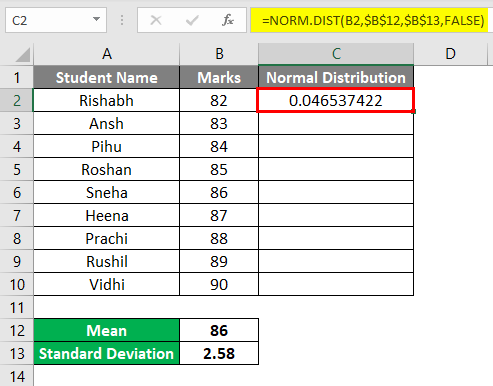Click the formula bar resize dots handle
Viewport: 493px width, 386px height.
click(x=122, y=20)
